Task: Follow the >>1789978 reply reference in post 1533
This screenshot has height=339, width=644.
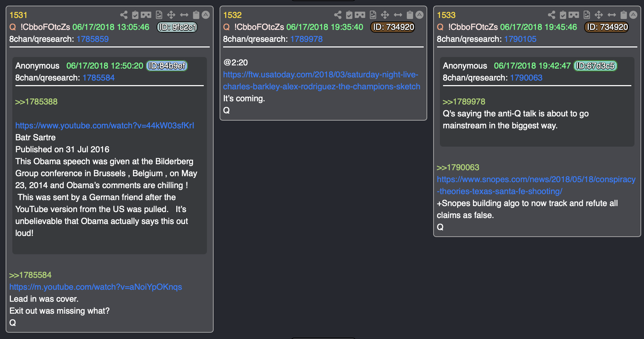Action: tap(464, 102)
